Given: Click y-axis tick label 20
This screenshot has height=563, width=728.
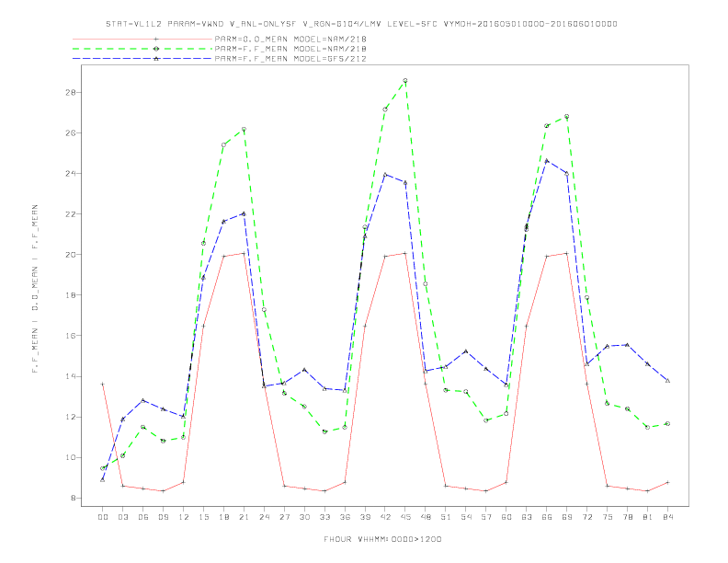Looking at the screenshot, I should point(71,255).
